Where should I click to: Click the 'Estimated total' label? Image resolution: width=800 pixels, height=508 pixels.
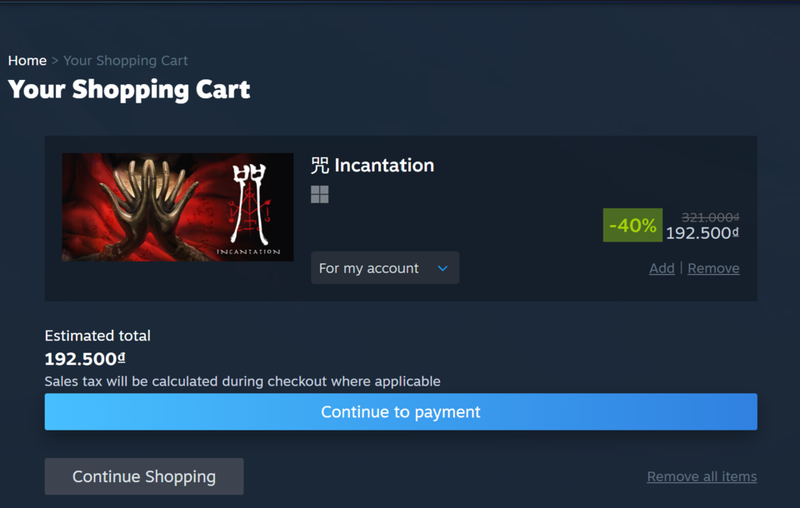point(97,336)
